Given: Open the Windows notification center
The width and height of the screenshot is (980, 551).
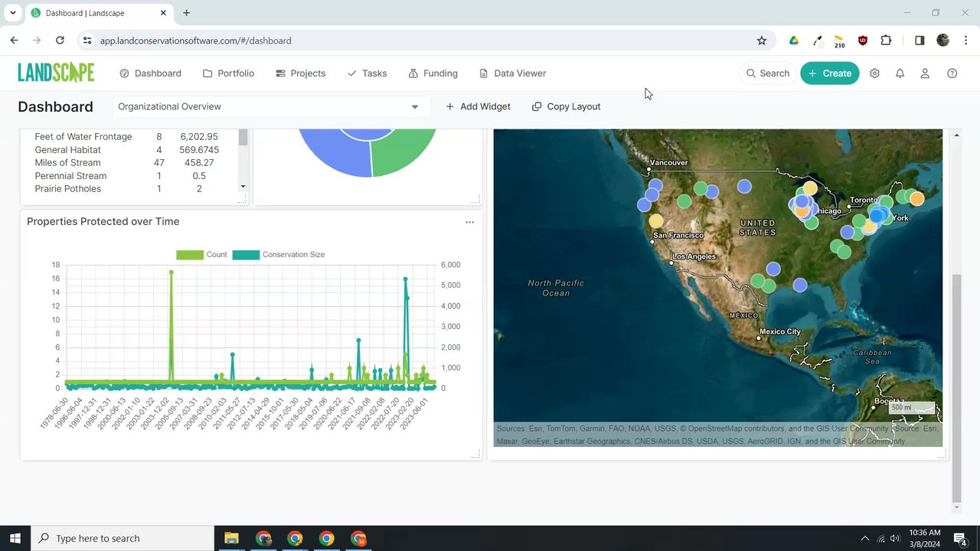Looking at the screenshot, I should click(x=959, y=539).
